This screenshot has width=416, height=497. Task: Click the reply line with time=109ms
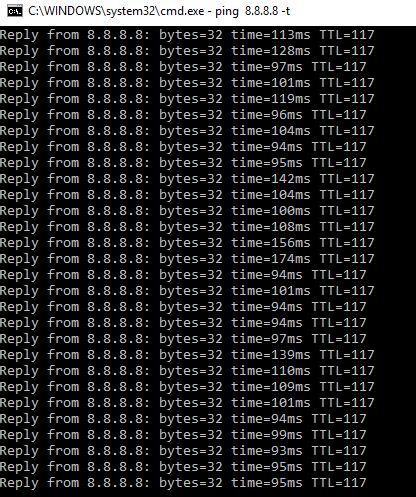tap(187, 387)
